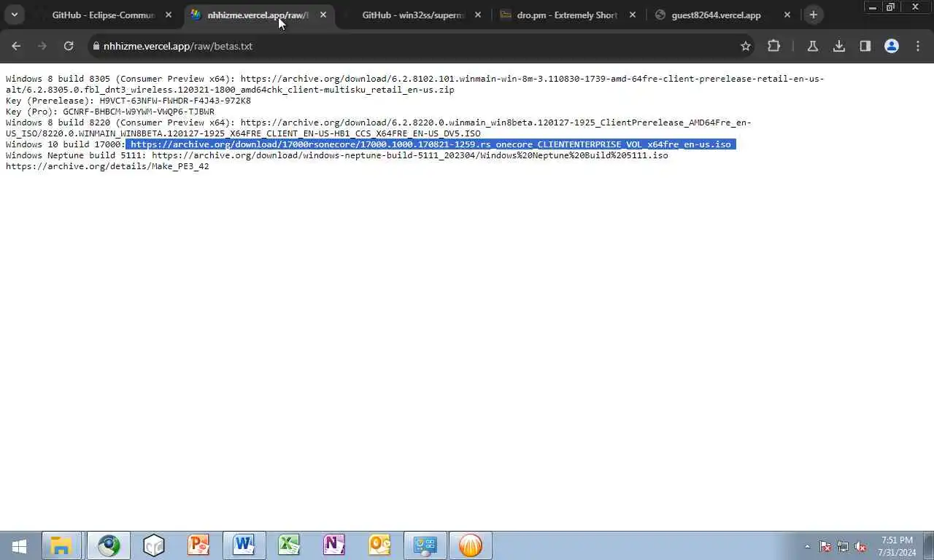Launch Word from taskbar
Viewport: 934px width, 560px height.
tap(244, 545)
